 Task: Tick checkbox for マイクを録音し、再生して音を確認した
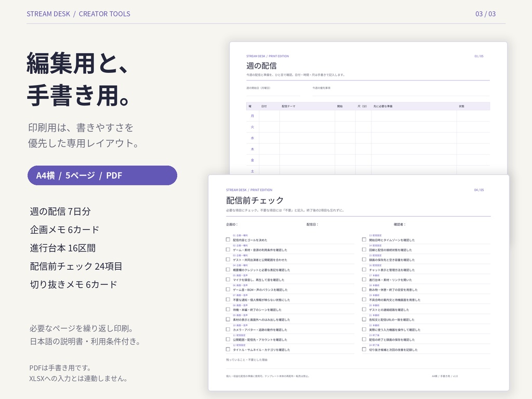point(228,280)
